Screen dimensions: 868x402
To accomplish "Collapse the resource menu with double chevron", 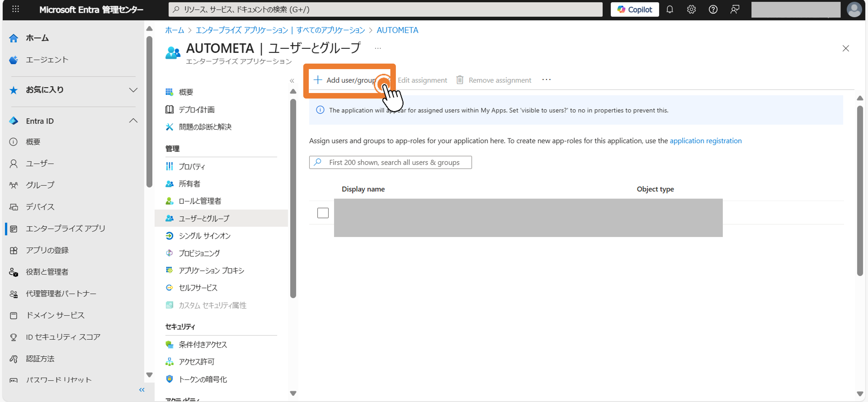I will click(x=292, y=81).
